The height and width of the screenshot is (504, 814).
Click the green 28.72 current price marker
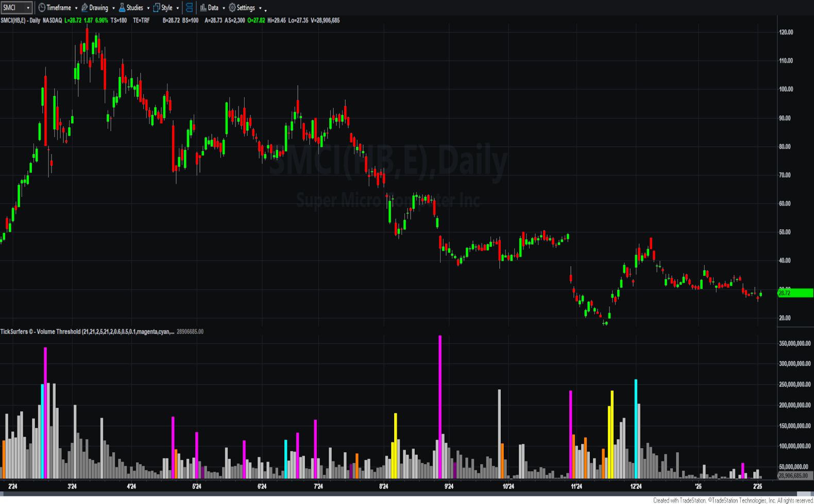(x=795, y=293)
